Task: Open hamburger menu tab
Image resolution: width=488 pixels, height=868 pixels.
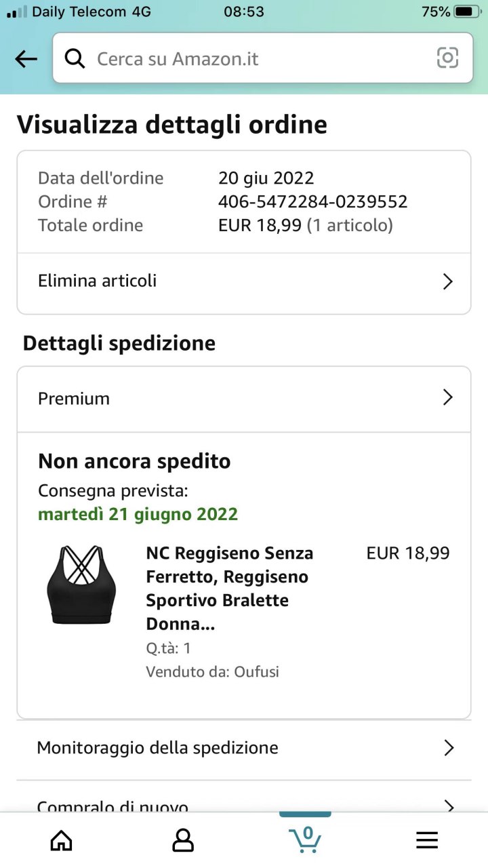Action: click(x=427, y=841)
